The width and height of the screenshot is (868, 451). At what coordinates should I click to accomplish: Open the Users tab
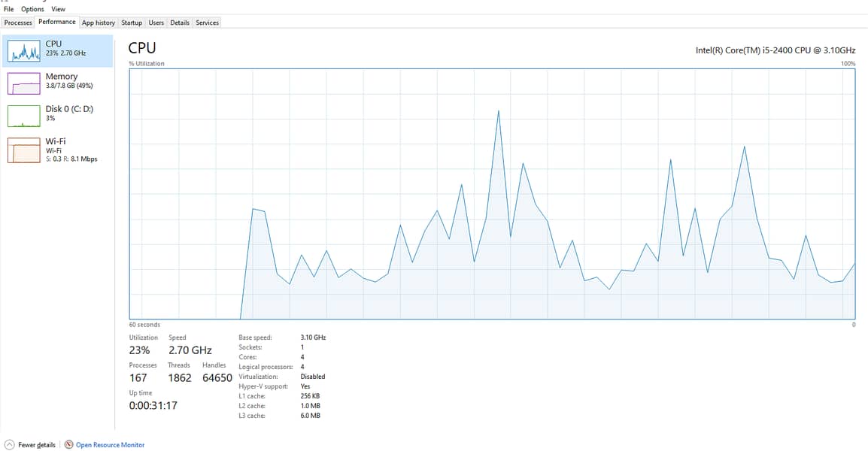pos(156,23)
